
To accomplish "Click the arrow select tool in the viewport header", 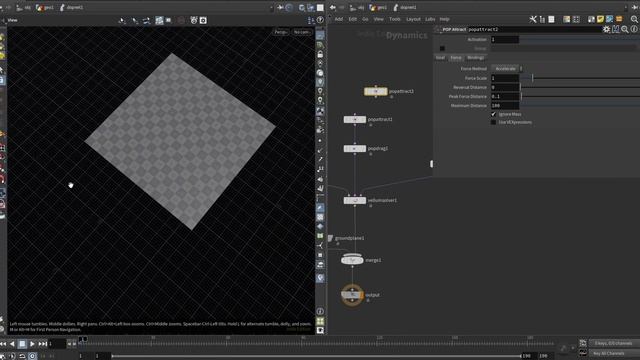I will click(x=122, y=20).
